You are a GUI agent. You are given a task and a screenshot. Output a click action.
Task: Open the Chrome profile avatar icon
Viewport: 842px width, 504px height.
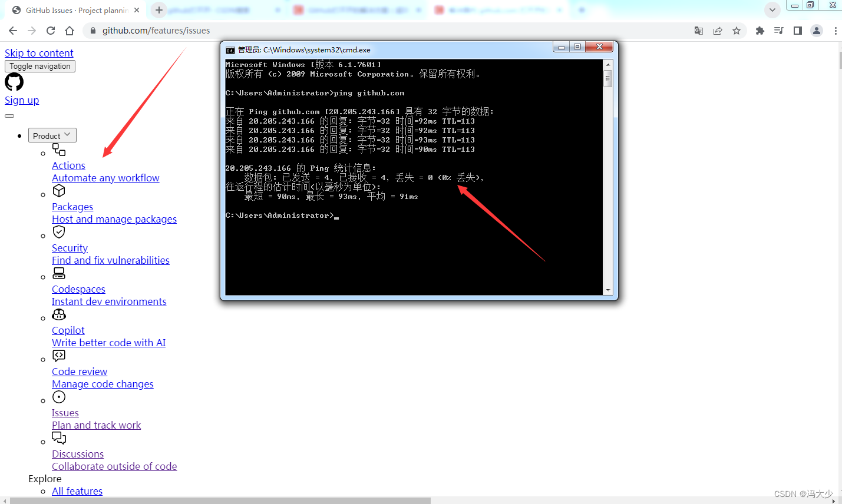(x=817, y=31)
